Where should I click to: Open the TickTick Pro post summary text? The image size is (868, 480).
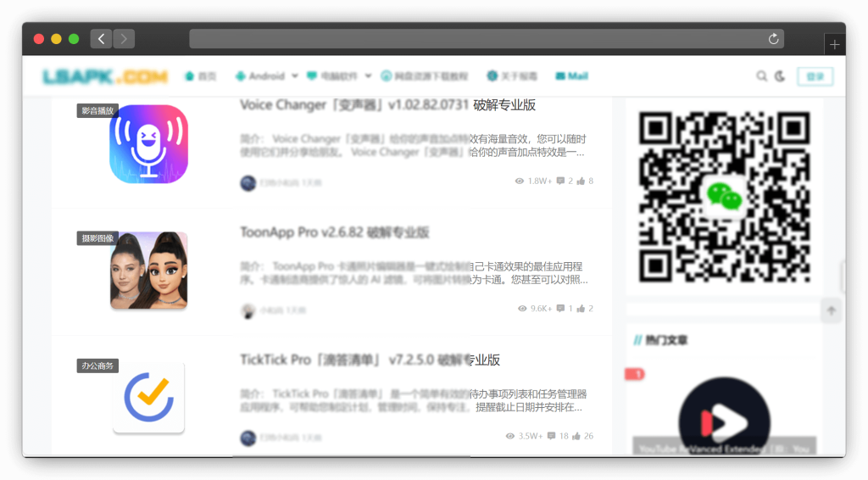point(413,401)
